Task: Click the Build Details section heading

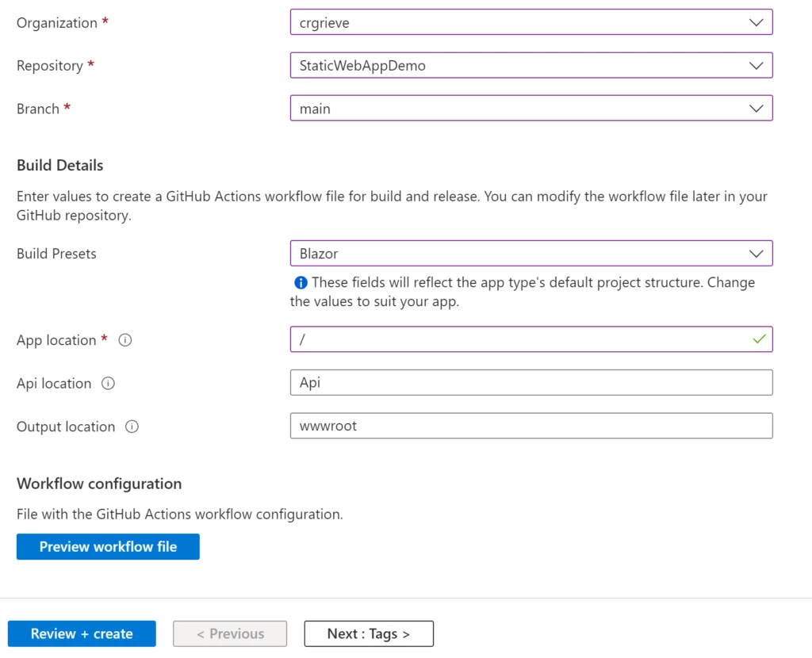Action: pos(59,165)
